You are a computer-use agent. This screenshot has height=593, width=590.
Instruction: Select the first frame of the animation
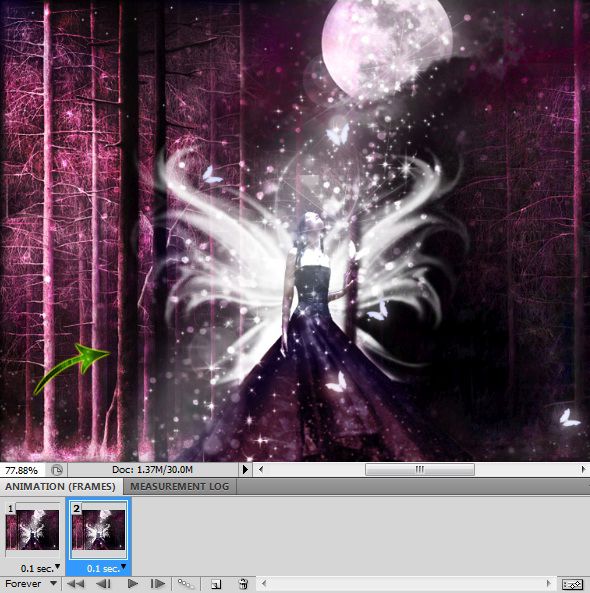[x=75, y=584]
